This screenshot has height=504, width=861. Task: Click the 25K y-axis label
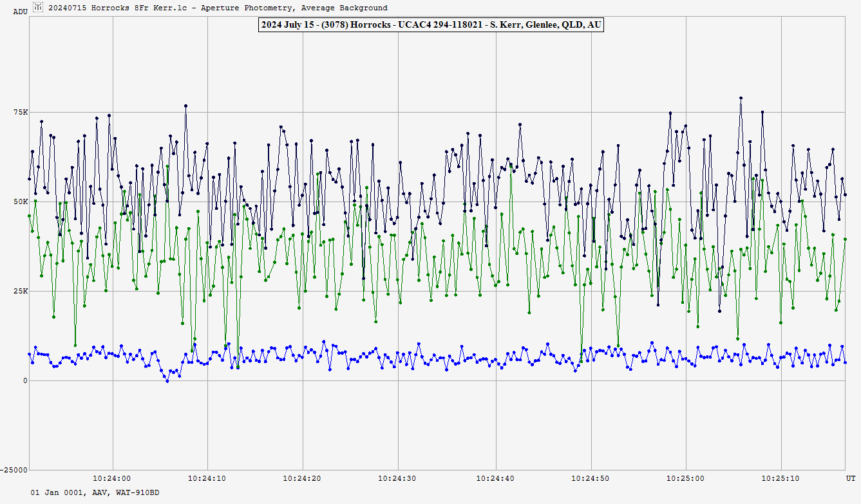pos(21,291)
